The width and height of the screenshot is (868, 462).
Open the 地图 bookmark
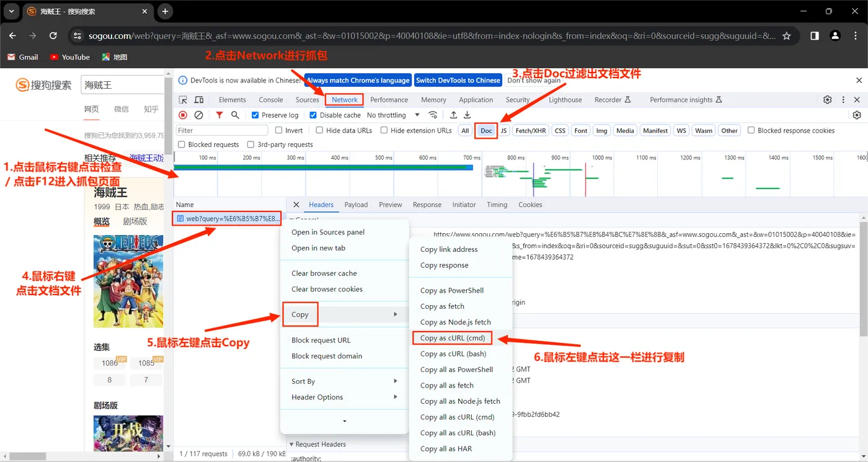point(115,57)
